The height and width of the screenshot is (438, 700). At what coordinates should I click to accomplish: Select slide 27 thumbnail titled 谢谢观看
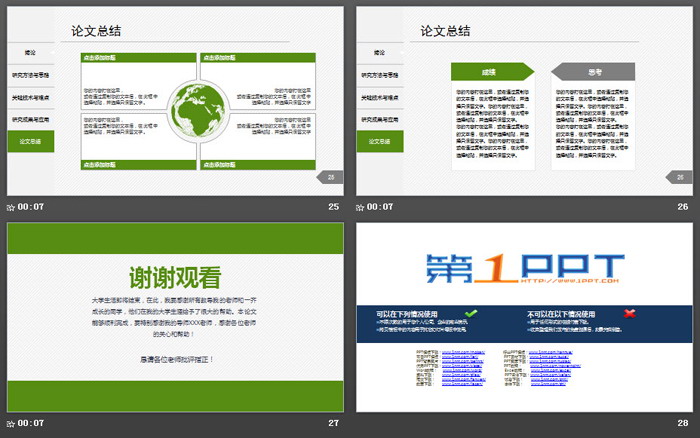pyautogui.click(x=175, y=317)
